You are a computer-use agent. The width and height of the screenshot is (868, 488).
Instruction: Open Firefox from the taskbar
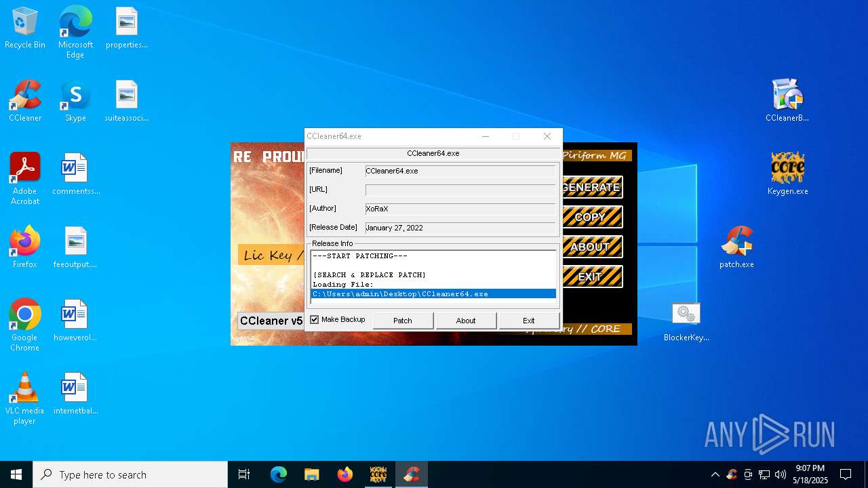[x=345, y=474]
